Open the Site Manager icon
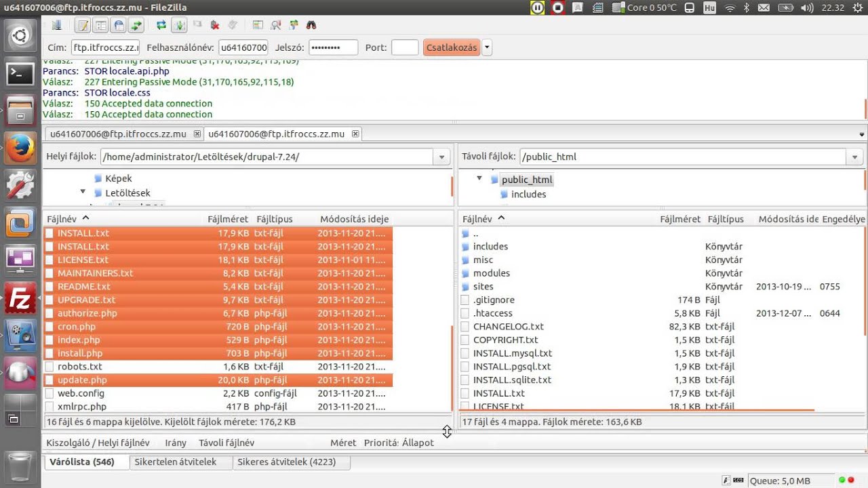This screenshot has height=488, width=868. coord(57,25)
